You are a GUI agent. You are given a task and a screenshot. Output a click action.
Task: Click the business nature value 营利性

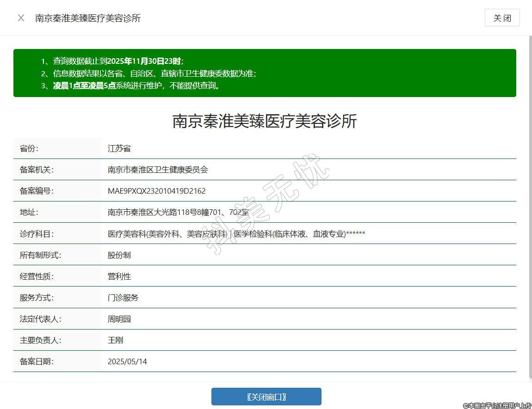pyautogui.click(x=119, y=276)
